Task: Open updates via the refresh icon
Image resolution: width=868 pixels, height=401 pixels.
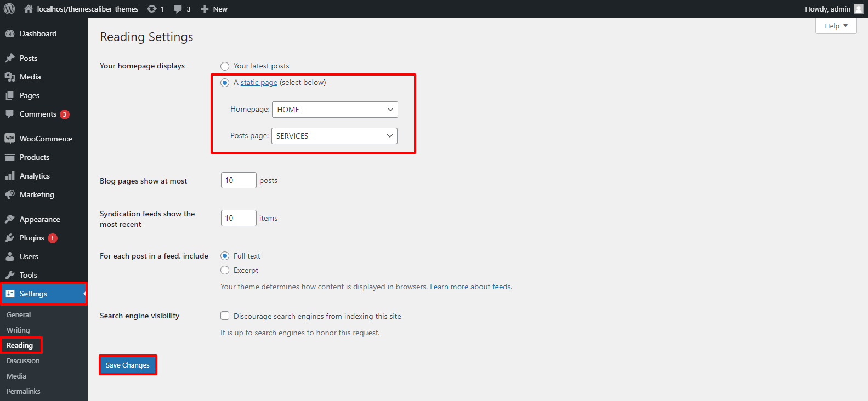Action: [x=152, y=9]
